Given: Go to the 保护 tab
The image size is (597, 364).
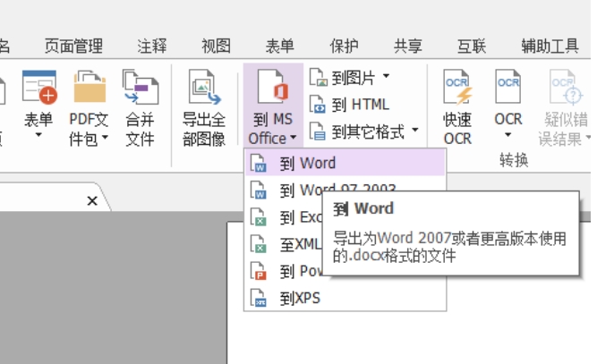Looking at the screenshot, I should click(344, 46).
